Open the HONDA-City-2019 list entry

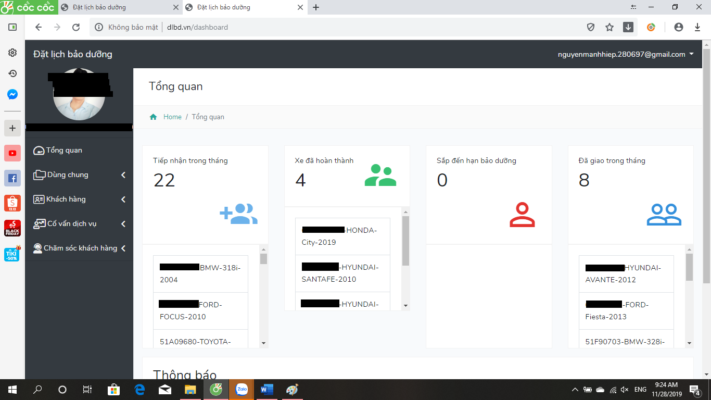[x=339, y=236]
